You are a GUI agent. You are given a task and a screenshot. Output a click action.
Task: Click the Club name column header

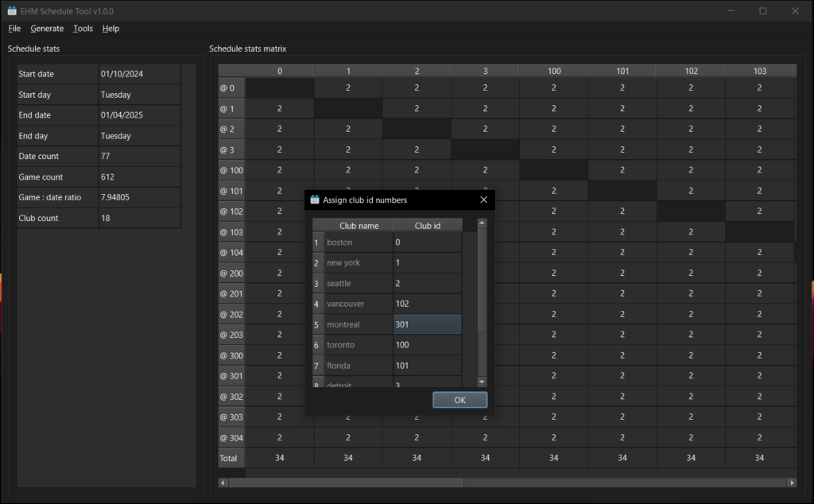[x=359, y=226]
